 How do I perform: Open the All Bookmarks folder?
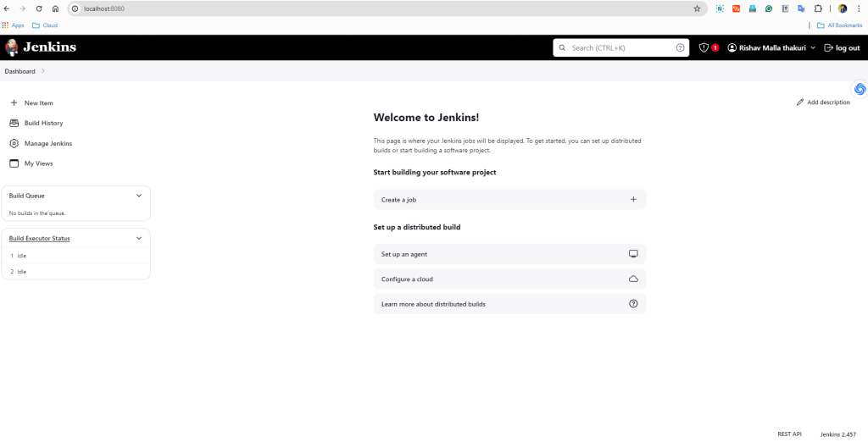pyautogui.click(x=839, y=25)
